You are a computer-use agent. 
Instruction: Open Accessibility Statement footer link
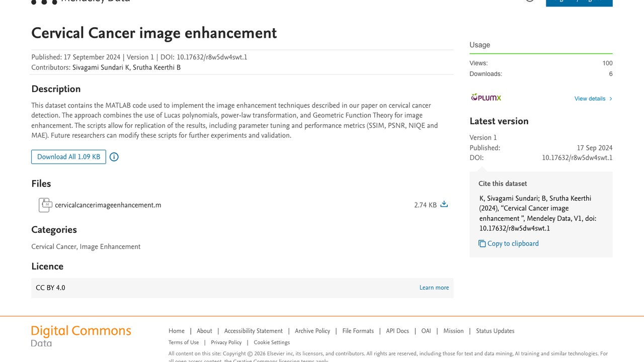coord(254,331)
